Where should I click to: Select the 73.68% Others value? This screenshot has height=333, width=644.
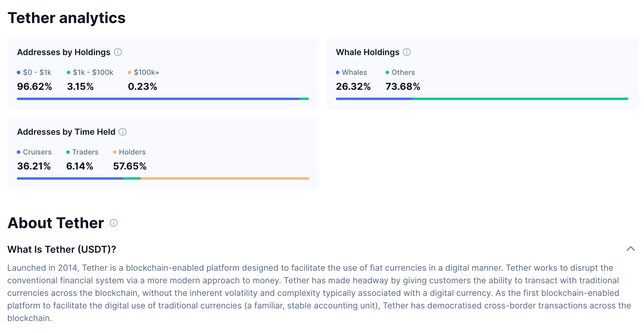(403, 87)
